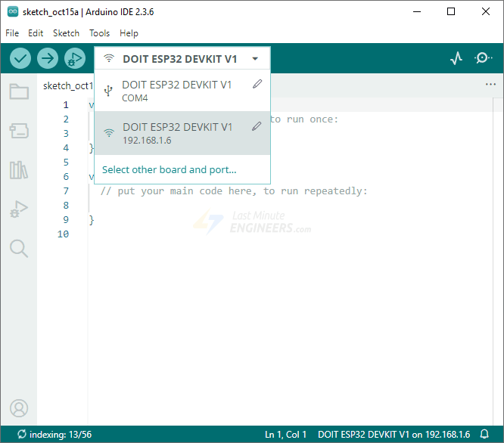Click status bar board on 192.168.1.6
Image resolution: width=504 pixels, height=443 pixels.
click(394, 435)
